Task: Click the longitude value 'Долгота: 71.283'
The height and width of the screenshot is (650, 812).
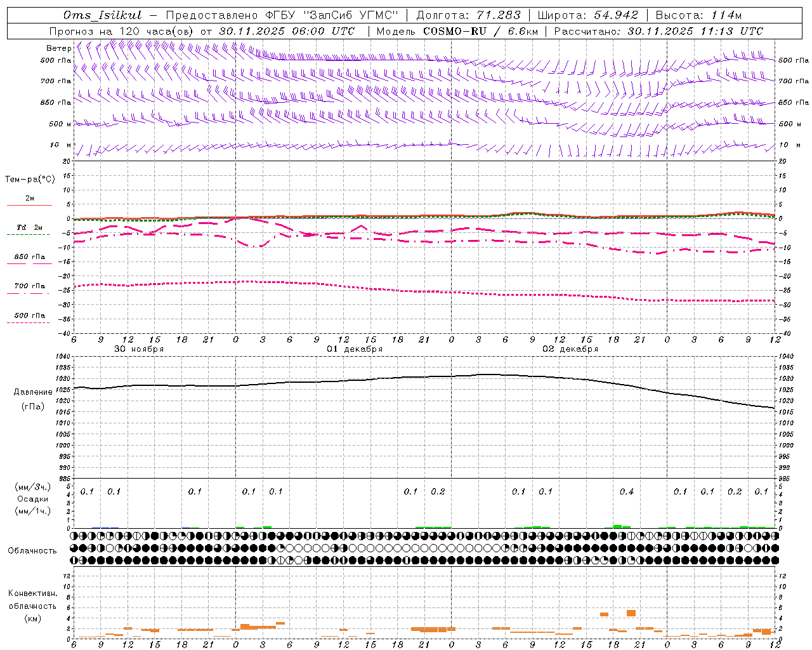Action: (x=468, y=15)
